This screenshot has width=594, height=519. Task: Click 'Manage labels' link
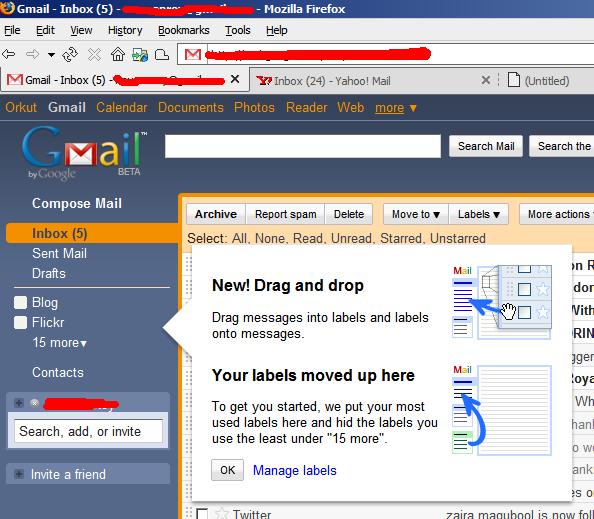[294, 471]
